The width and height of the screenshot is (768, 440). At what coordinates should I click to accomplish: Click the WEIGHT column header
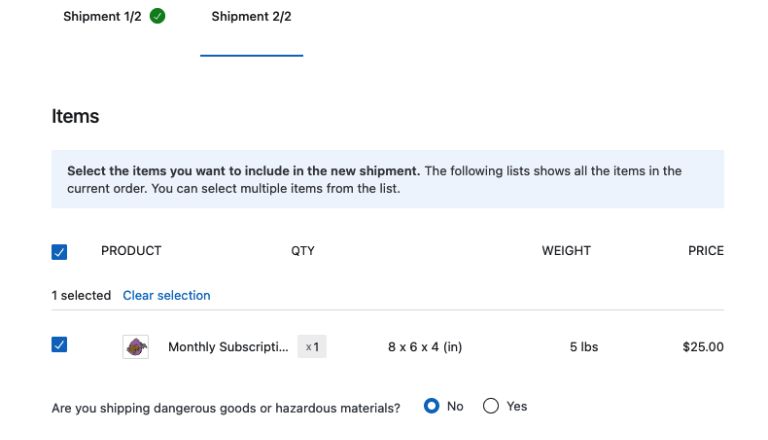click(566, 251)
